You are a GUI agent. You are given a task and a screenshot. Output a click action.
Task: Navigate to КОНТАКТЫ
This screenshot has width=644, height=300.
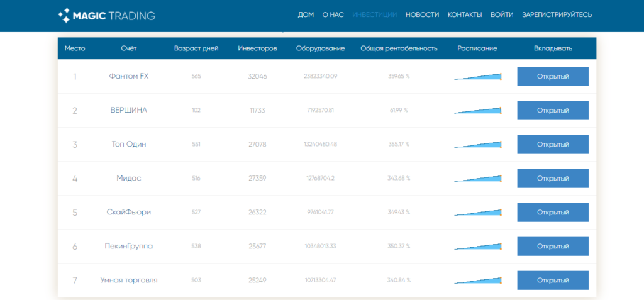(465, 14)
